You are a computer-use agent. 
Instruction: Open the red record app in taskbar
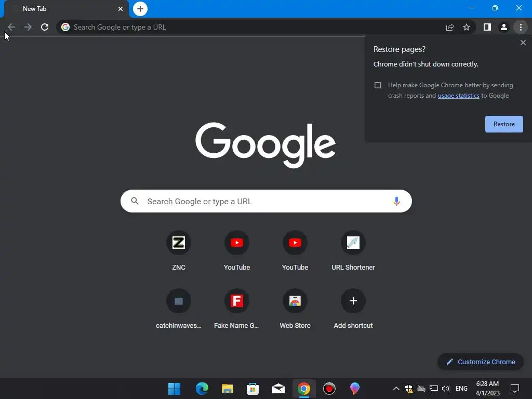pyautogui.click(x=329, y=389)
